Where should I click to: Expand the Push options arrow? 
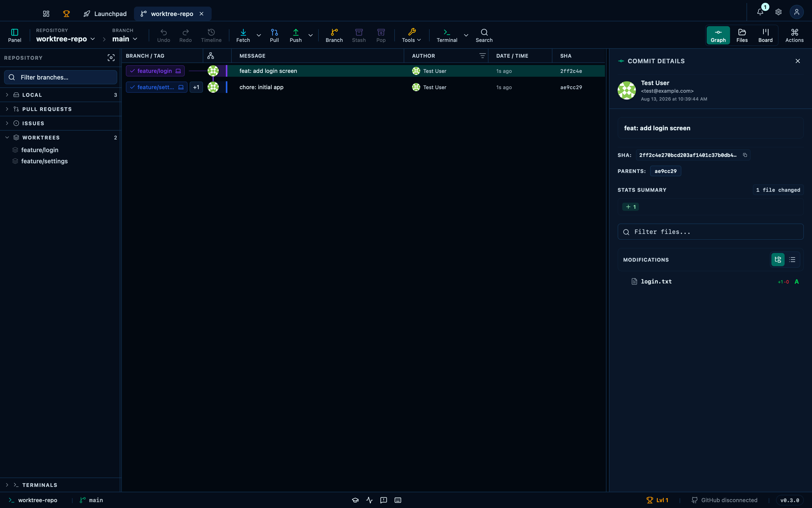point(310,35)
